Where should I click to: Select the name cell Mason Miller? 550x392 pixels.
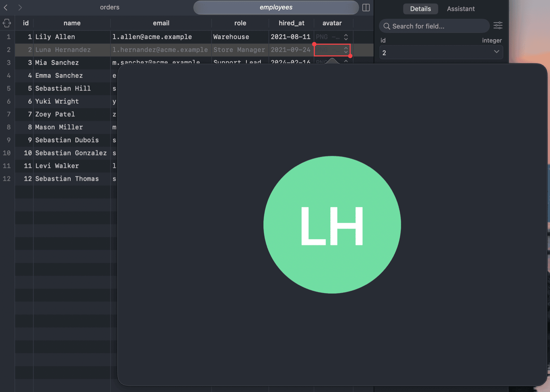(x=72, y=127)
